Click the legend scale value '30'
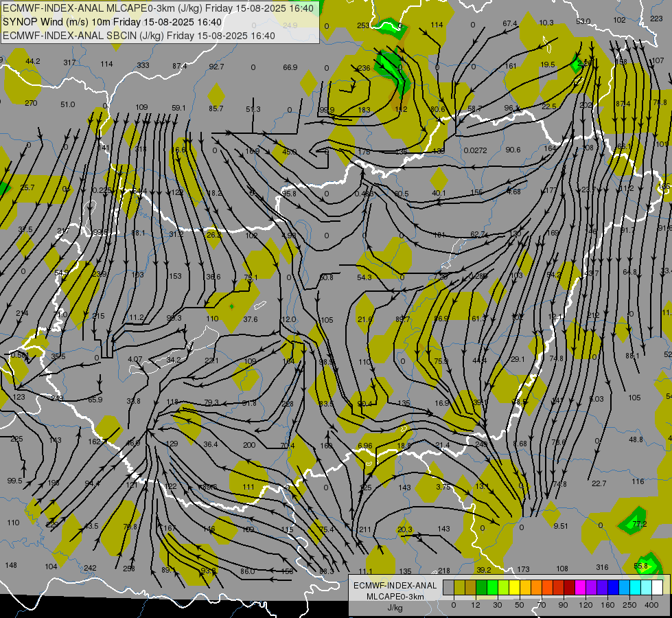672x618 pixels. 497,605
